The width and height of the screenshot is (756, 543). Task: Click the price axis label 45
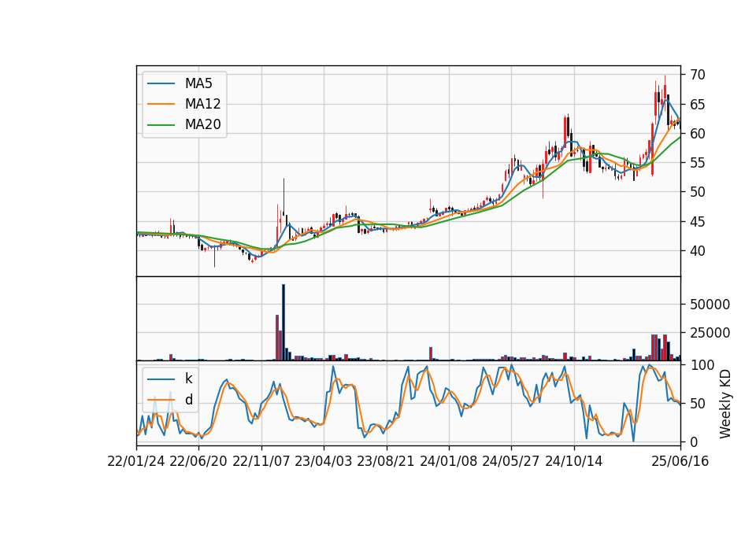697,222
